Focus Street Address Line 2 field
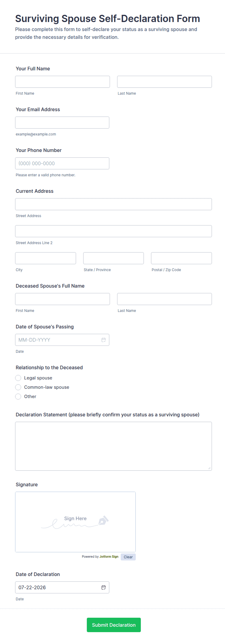 [113, 231]
